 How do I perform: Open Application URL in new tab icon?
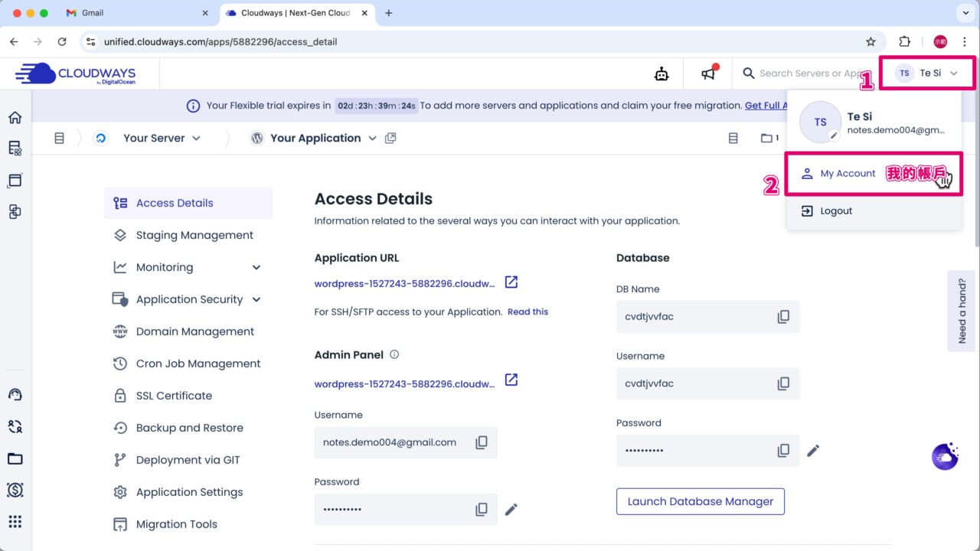click(511, 282)
